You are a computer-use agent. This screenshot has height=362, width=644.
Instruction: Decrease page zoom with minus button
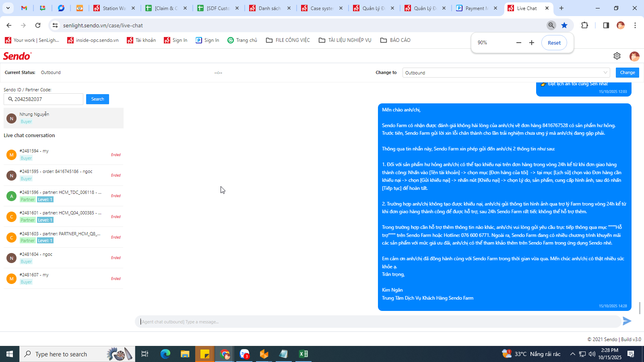(519, 43)
